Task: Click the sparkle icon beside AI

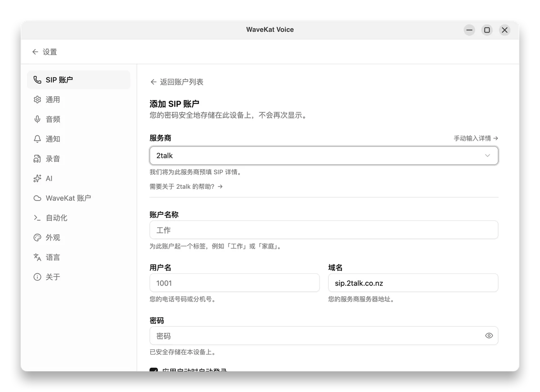Action: tap(37, 178)
